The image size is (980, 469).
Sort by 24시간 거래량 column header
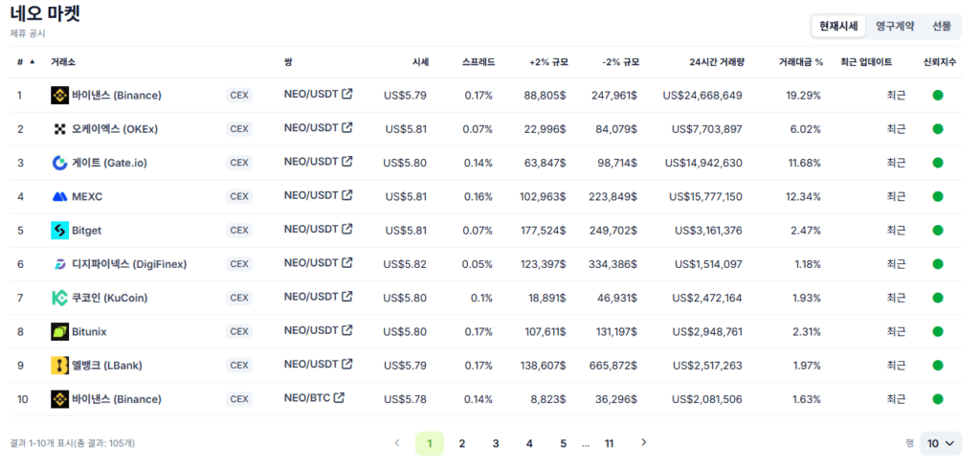click(x=717, y=62)
